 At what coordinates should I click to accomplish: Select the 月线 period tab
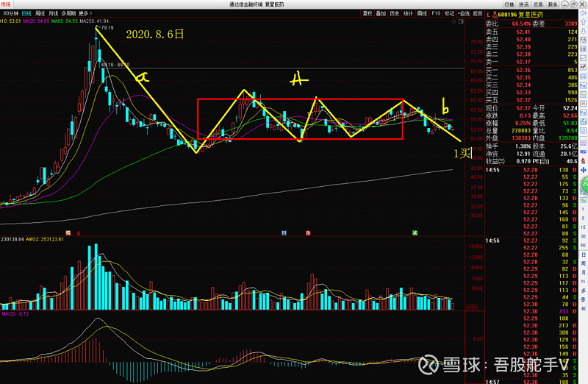click(x=53, y=13)
